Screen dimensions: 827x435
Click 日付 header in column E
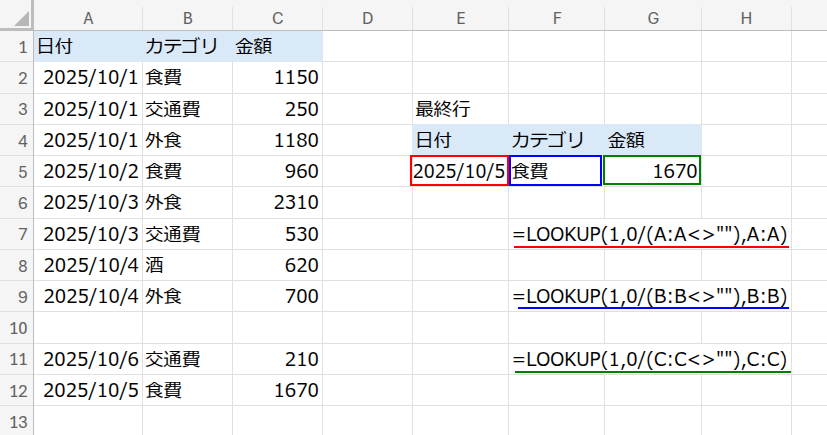click(460, 140)
